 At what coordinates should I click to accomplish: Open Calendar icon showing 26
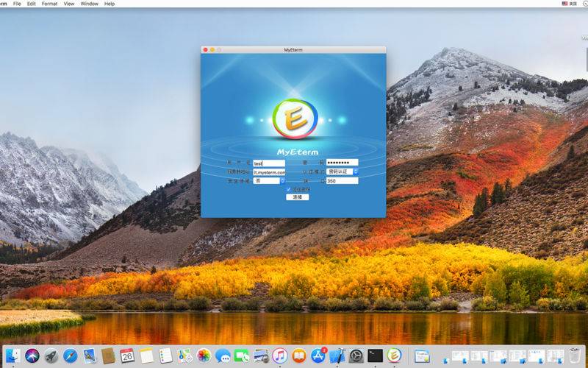[x=127, y=355]
